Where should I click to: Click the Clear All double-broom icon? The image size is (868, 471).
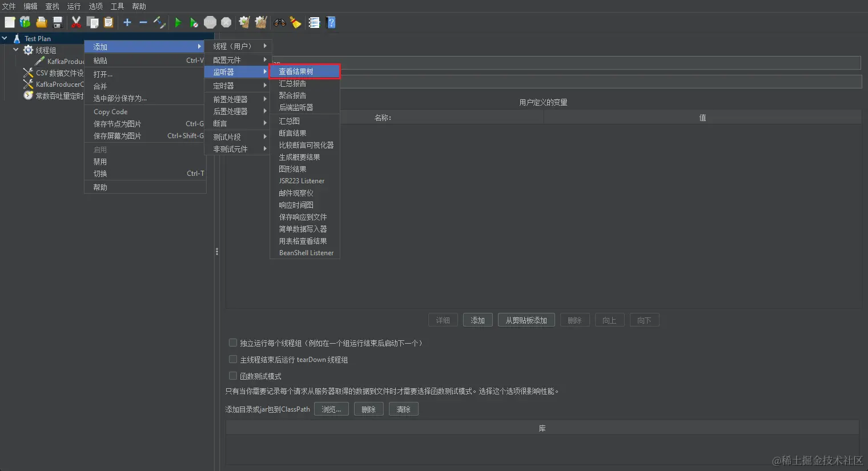[261, 22]
